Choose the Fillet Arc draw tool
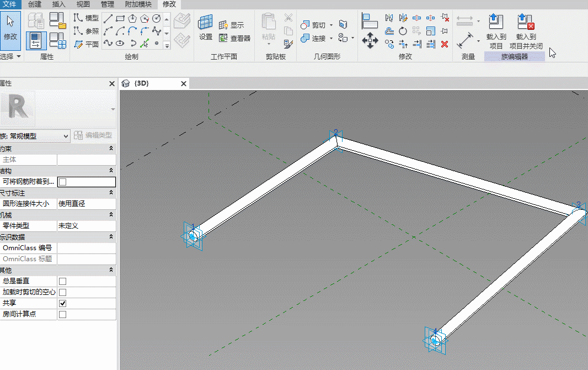This screenshot has height=370, width=588. [x=145, y=31]
